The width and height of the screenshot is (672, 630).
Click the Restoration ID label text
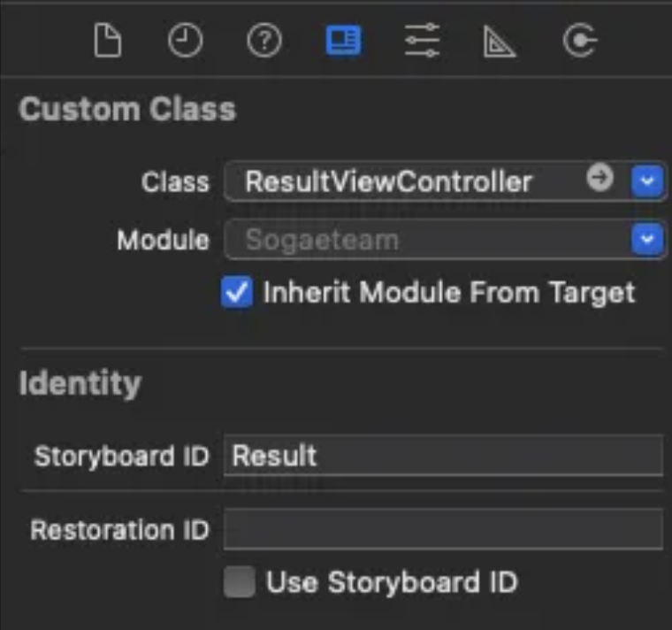[119, 530]
